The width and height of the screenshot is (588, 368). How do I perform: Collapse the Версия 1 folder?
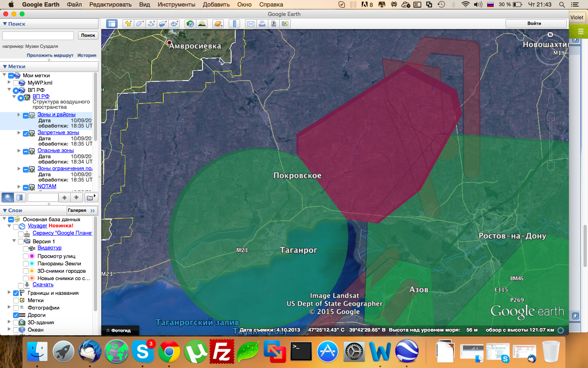point(14,241)
